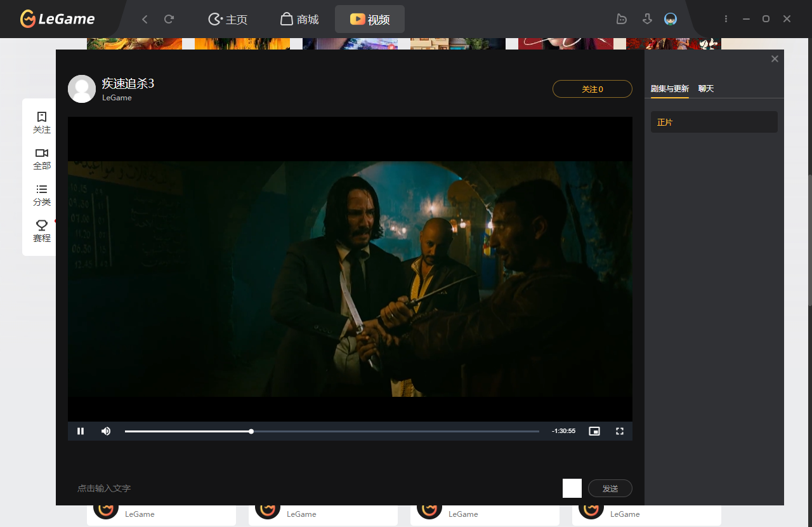Screen dimensions: 812x527
Task: Click the 关注 0 follow button
Action: coord(592,90)
